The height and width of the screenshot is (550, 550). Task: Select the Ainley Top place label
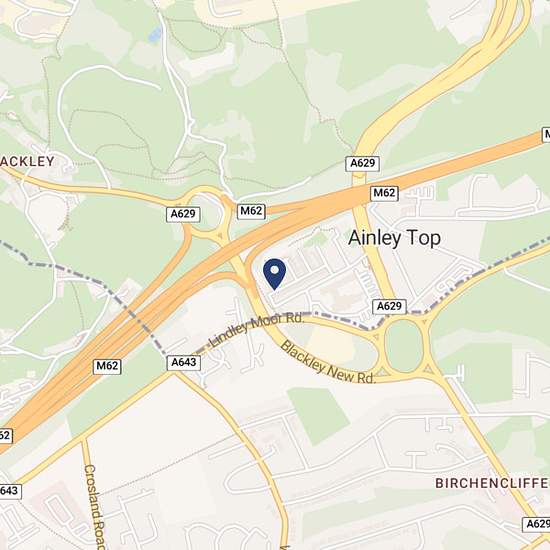[x=394, y=238]
